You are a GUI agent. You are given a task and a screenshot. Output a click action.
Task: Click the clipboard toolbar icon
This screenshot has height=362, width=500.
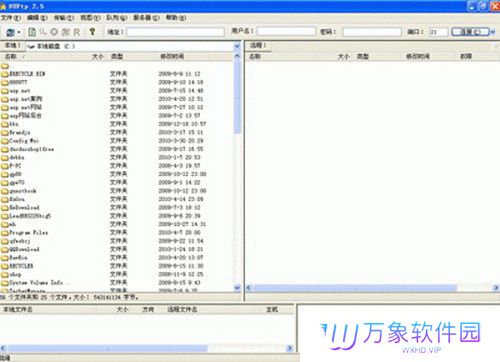[32, 32]
